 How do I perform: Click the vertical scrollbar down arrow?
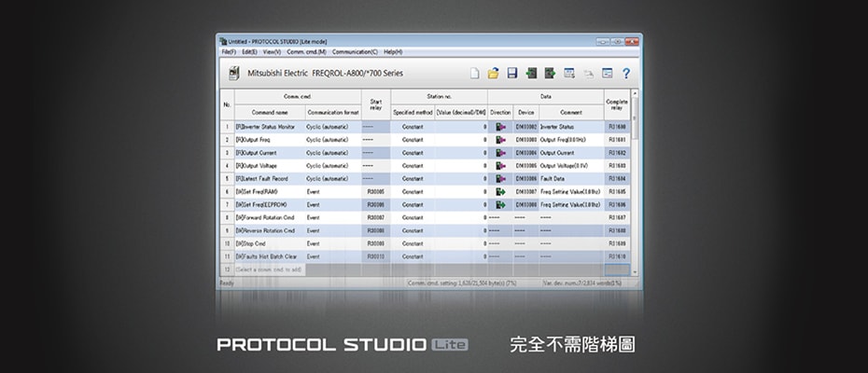pyautogui.click(x=637, y=270)
